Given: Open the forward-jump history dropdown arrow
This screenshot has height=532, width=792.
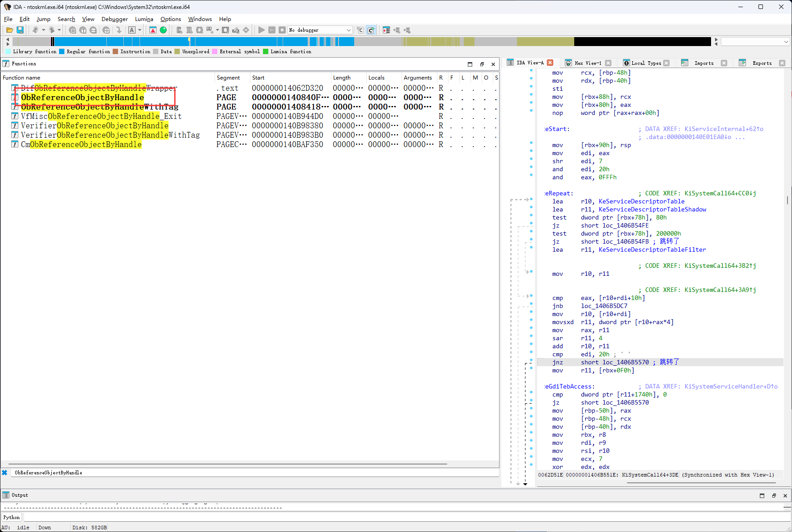Looking at the screenshot, I should 59,30.
